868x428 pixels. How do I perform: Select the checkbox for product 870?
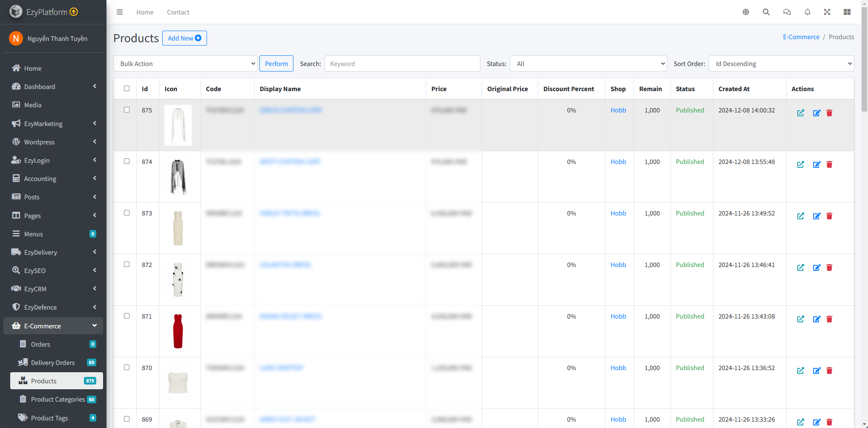126,368
